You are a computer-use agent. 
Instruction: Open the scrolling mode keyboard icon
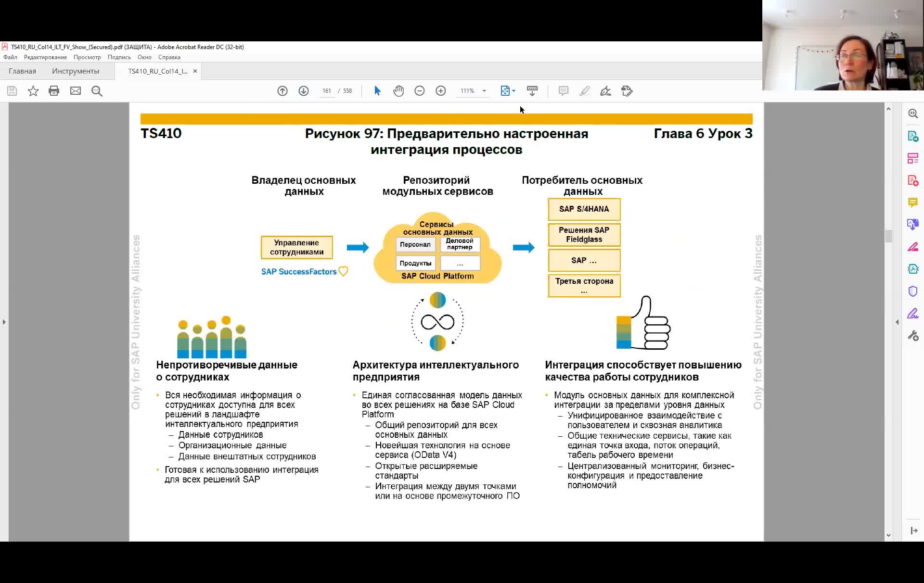coord(532,91)
